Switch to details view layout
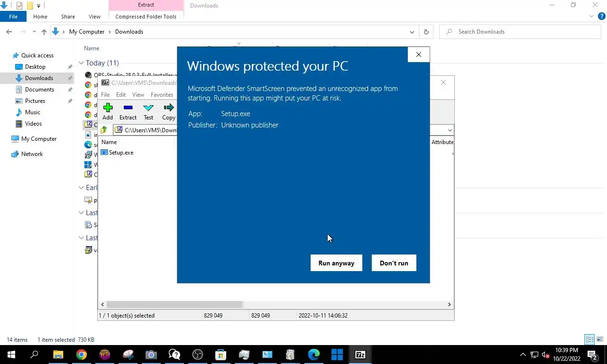607x364 pixels. click(x=589, y=339)
